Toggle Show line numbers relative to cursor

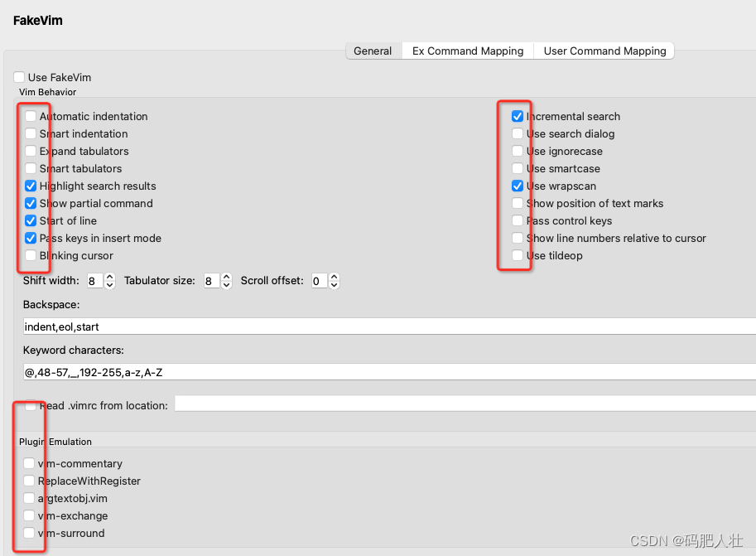tap(518, 238)
